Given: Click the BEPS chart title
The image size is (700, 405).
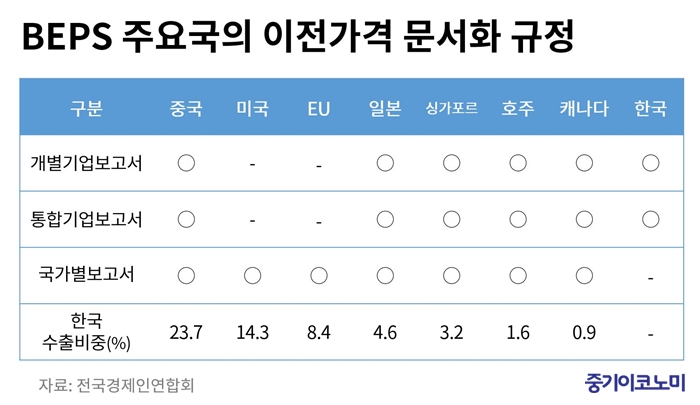Looking at the screenshot, I should point(298,36).
